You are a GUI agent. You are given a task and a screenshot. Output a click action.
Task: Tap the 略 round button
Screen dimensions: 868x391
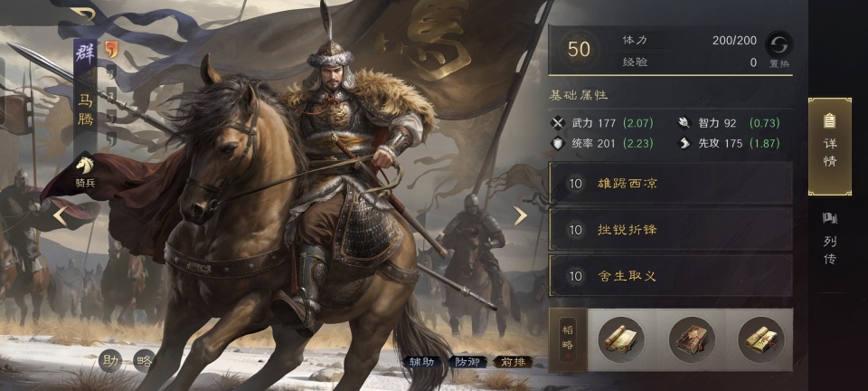tap(145, 361)
